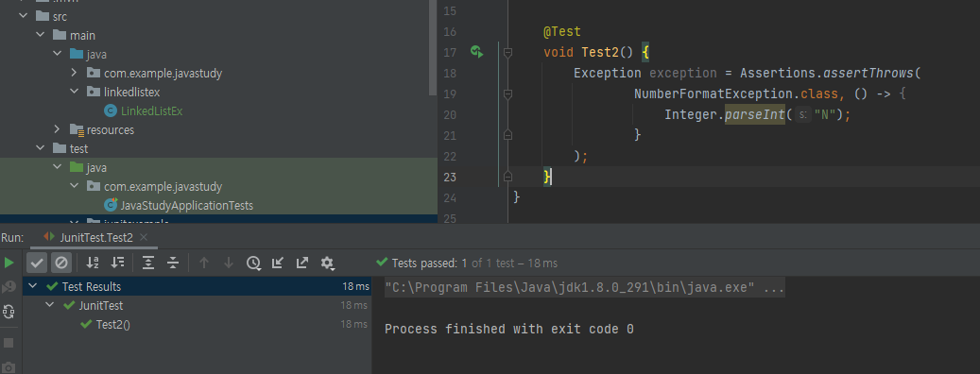This screenshot has width=980, height=374.
Task: Click the Stop process square icon
Action: pos(9,343)
